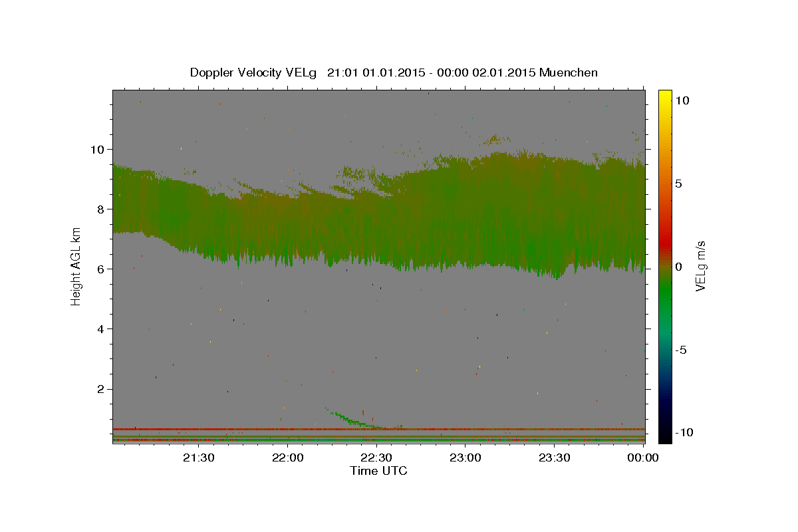Image resolution: width=798 pixels, height=532 pixels.
Task: Click the green cloud layer at 23:00
Action: click(x=465, y=213)
